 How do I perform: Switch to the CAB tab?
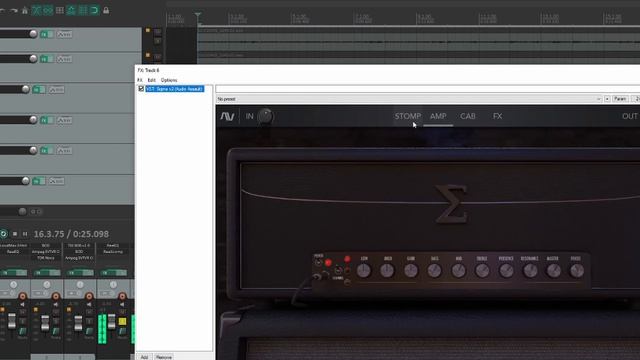click(468, 116)
